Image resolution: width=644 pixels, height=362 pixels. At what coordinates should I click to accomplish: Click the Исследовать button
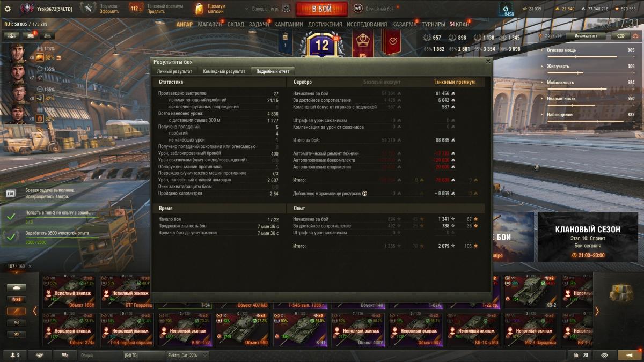tap(586, 36)
